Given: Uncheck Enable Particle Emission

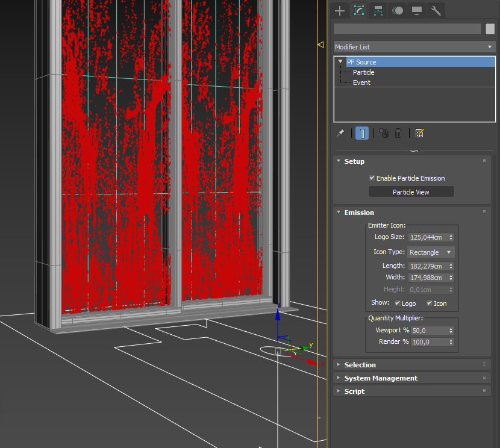Looking at the screenshot, I should click(x=372, y=178).
